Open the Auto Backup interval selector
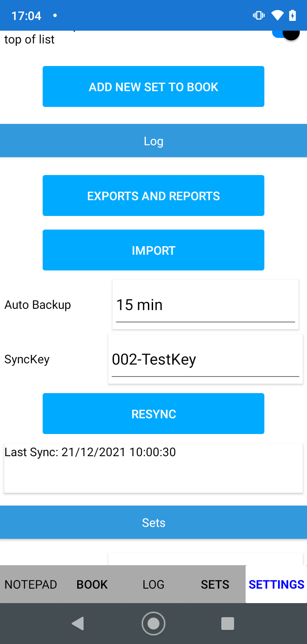This screenshot has height=644, width=307. click(206, 304)
